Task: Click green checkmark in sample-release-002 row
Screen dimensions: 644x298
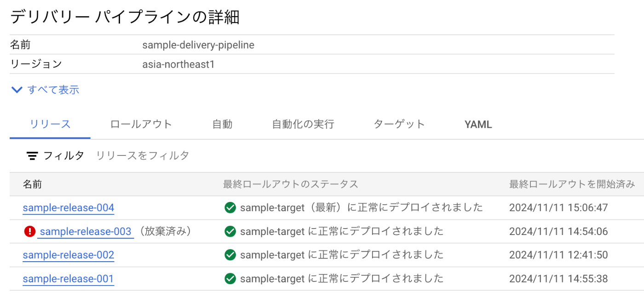Action: (x=230, y=255)
